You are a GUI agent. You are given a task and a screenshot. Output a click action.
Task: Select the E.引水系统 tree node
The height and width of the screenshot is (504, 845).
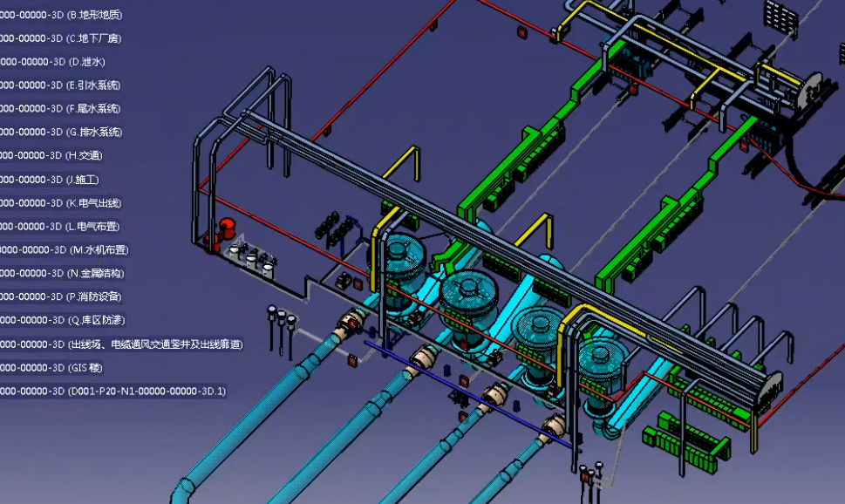60,85
